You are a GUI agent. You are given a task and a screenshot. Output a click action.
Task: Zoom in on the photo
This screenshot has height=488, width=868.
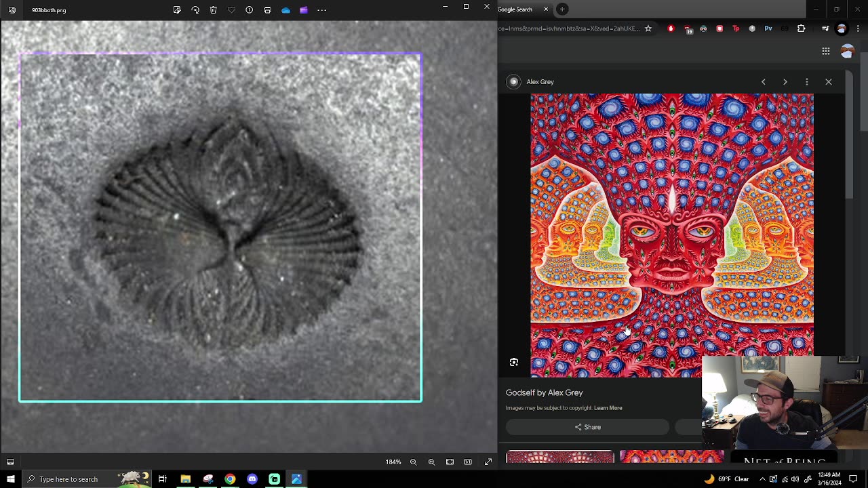click(431, 462)
